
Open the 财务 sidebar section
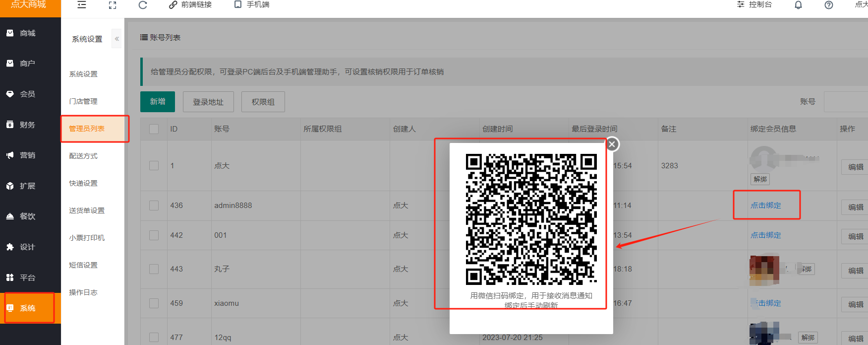30,125
